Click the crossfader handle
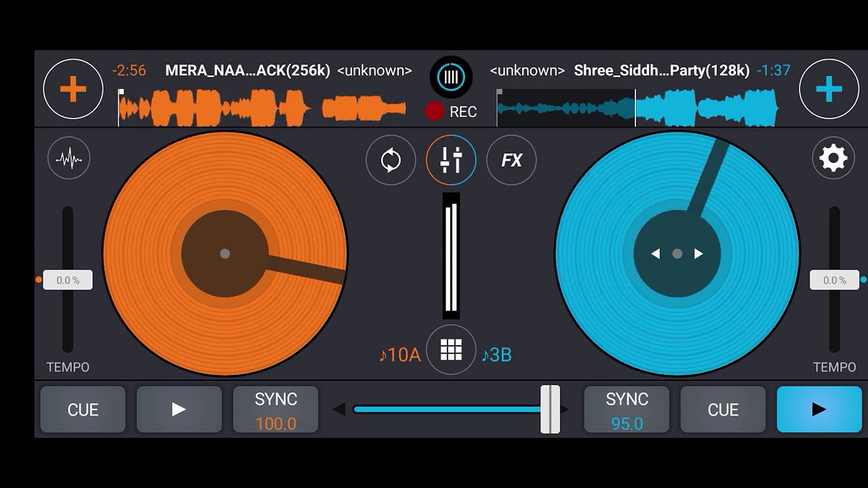The image size is (868, 488). [550, 409]
